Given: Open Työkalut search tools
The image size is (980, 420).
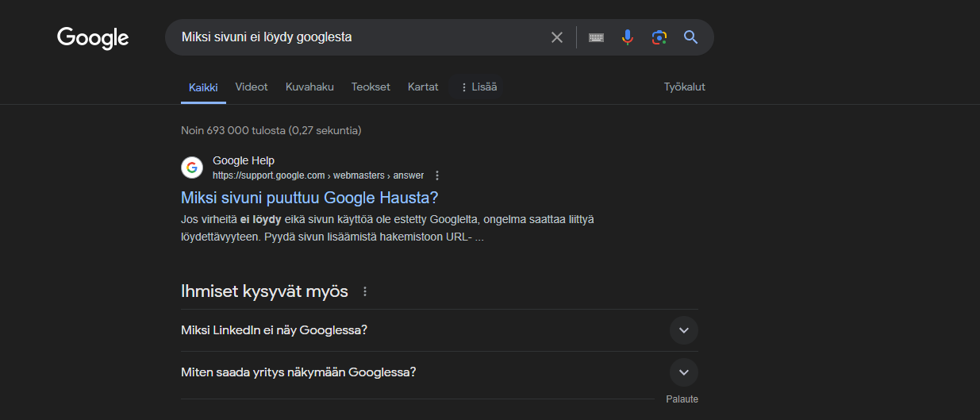Looking at the screenshot, I should (x=685, y=87).
